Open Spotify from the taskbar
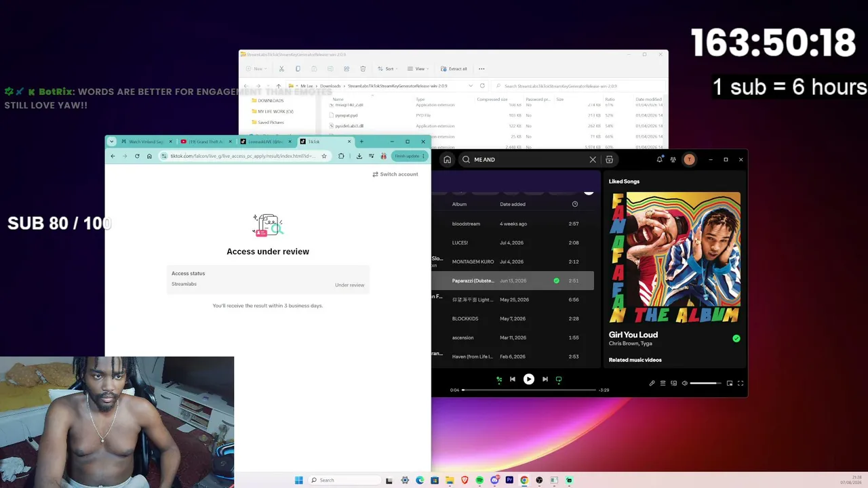This screenshot has width=868, height=488. point(479,480)
